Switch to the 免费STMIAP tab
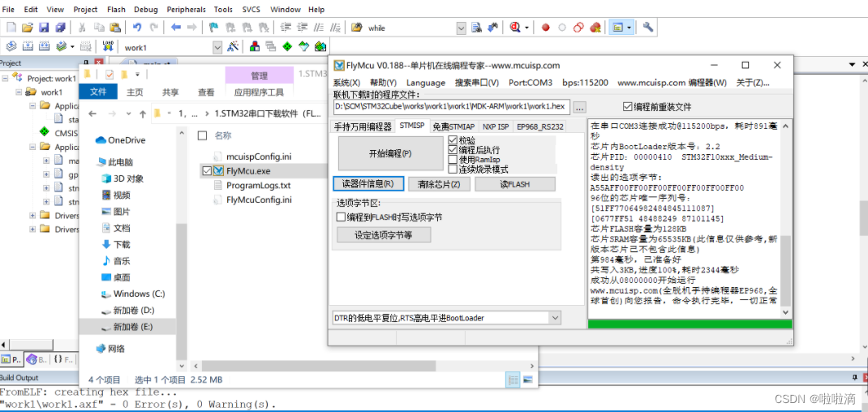 [454, 127]
